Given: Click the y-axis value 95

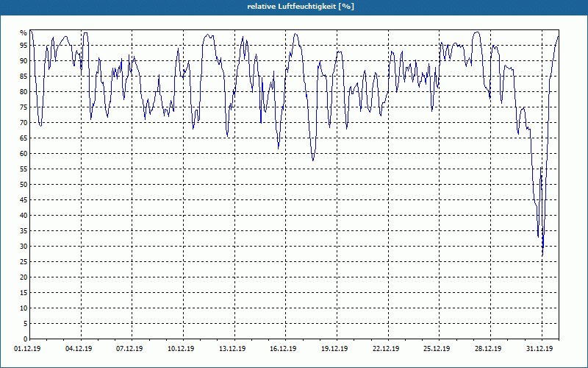Looking at the screenshot, I should tap(24, 46).
